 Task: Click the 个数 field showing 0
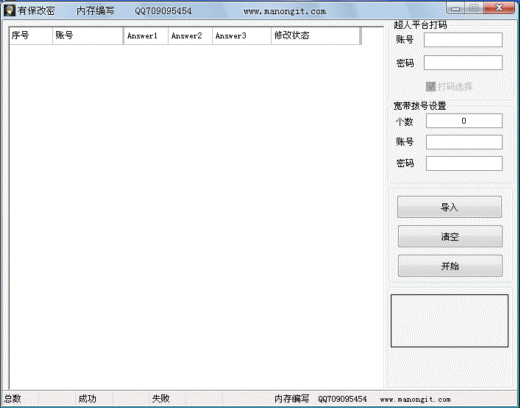coord(464,121)
